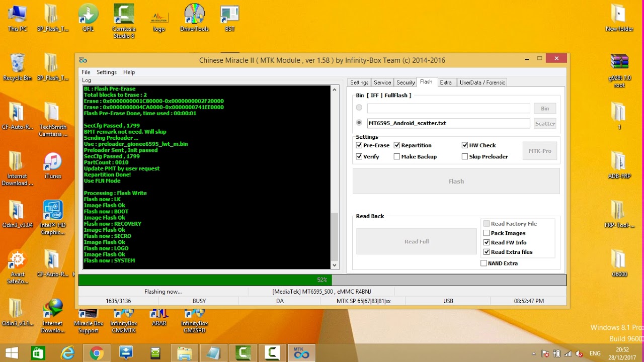Launch DriverTools from the desktop
Viewport: 644px width, 362px height.
[194, 18]
